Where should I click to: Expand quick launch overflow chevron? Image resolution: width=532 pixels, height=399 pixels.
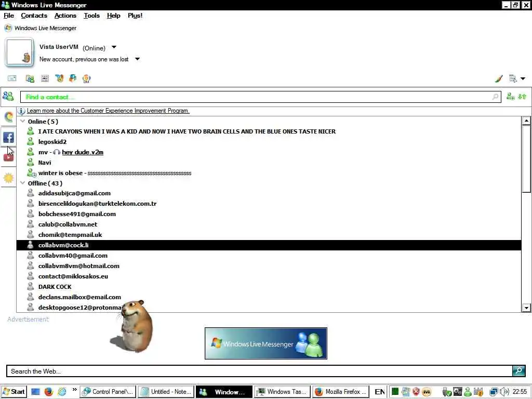[75, 389]
